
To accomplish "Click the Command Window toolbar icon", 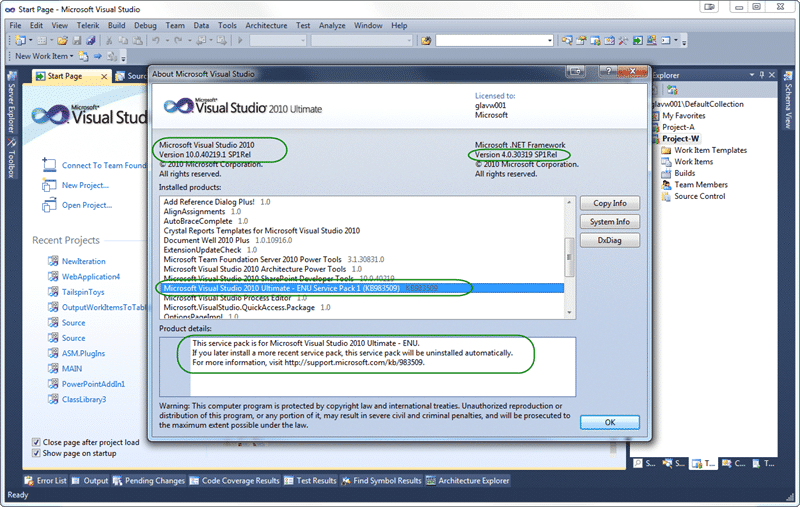I will pos(665,40).
